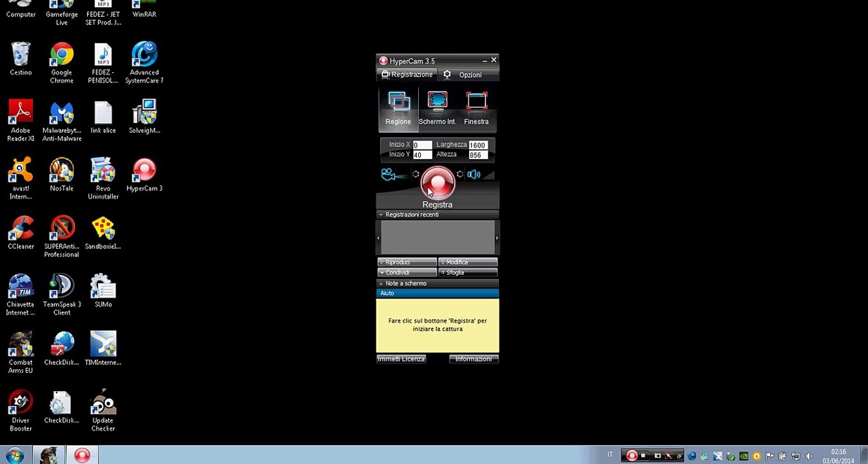
Task: Open Revo Uninstaller desktop icon
Action: 103,179
